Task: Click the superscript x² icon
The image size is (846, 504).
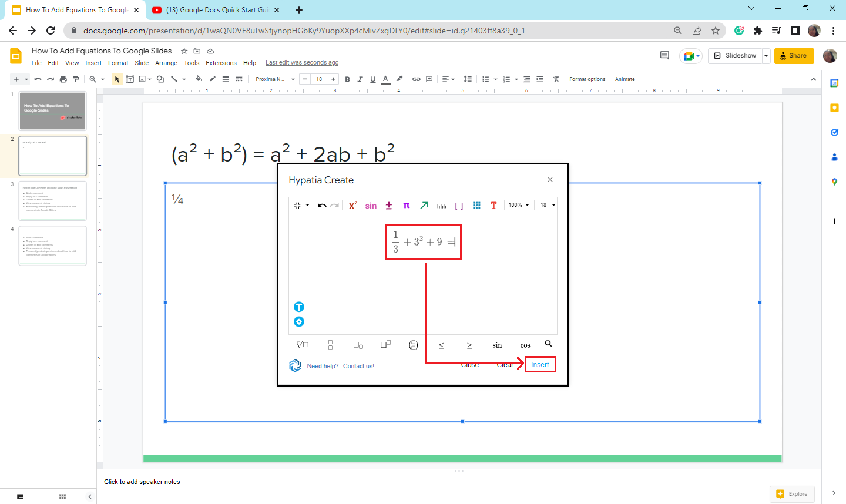Action: [x=352, y=206]
